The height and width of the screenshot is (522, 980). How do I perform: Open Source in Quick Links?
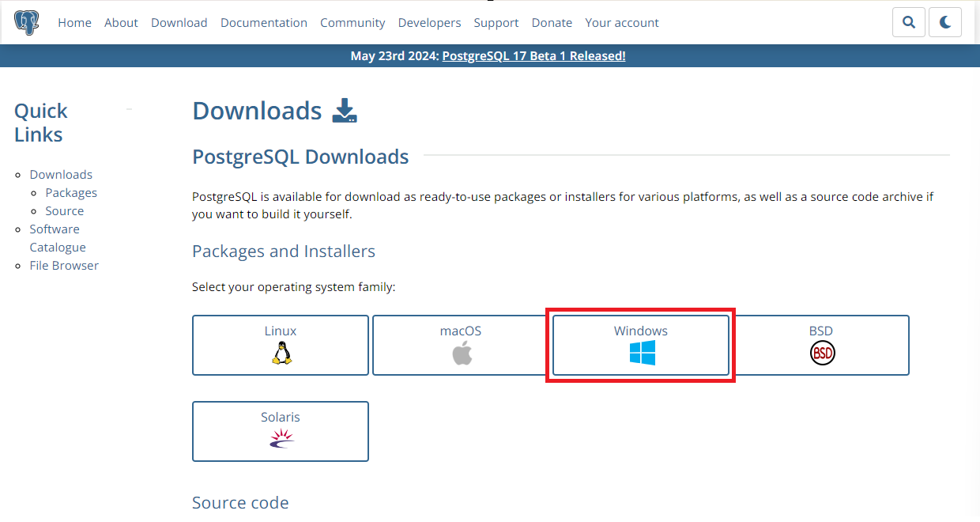click(x=65, y=210)
